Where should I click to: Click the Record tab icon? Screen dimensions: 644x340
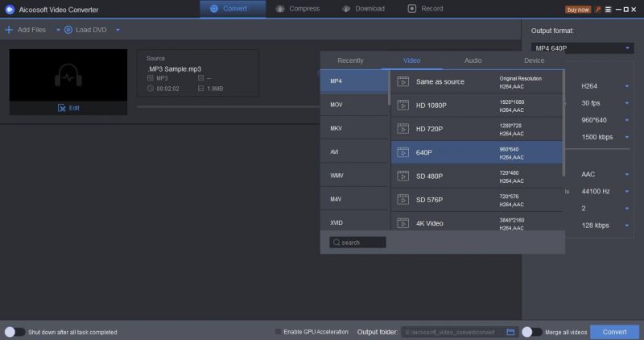412,9
